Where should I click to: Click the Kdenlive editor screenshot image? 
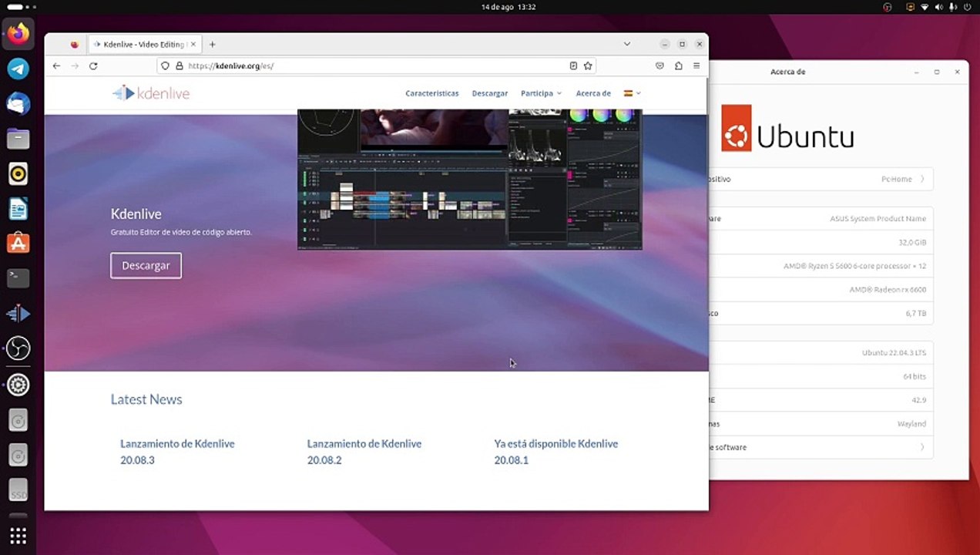point(470,180)
